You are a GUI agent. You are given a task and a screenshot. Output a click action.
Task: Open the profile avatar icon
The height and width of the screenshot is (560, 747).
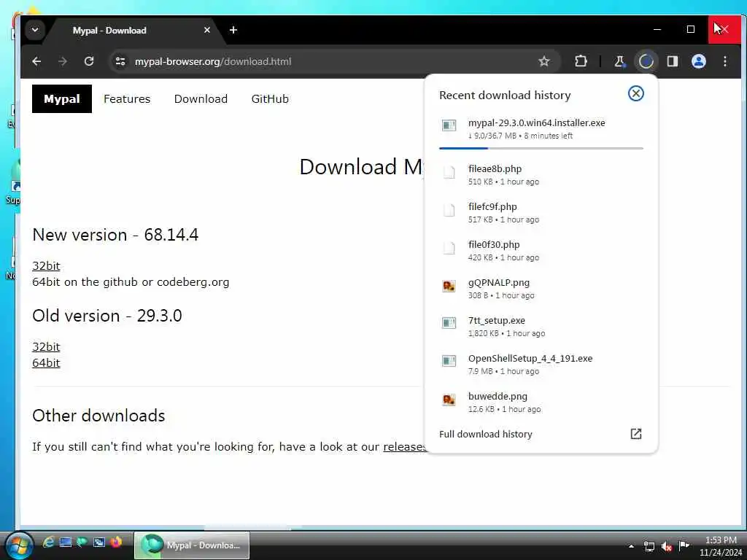(698, 61)
